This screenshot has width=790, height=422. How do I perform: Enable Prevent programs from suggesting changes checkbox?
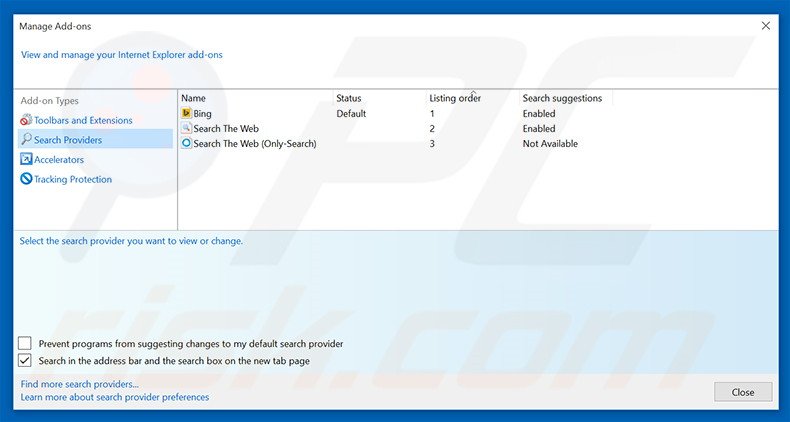coord(25,343)
